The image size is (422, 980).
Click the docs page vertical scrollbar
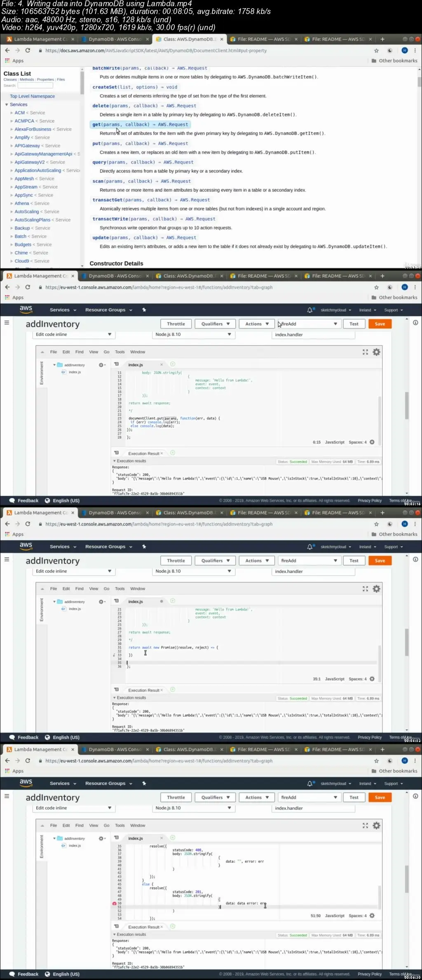click(420, 82)
